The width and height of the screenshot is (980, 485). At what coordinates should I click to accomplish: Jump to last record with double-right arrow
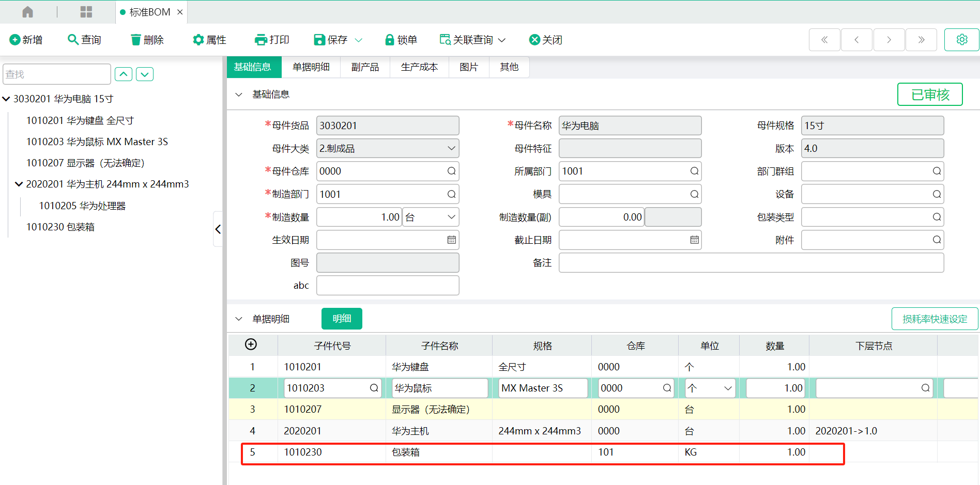pyautogui.click(x=922, y=40)
